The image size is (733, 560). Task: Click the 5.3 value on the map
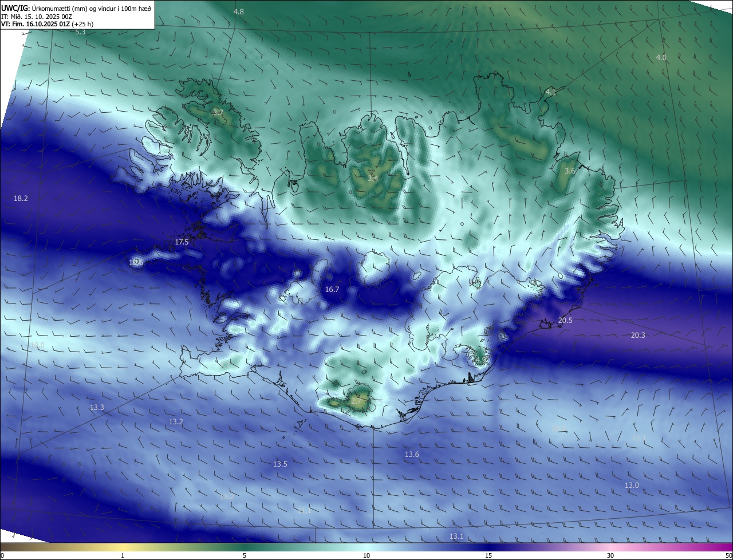80,32
